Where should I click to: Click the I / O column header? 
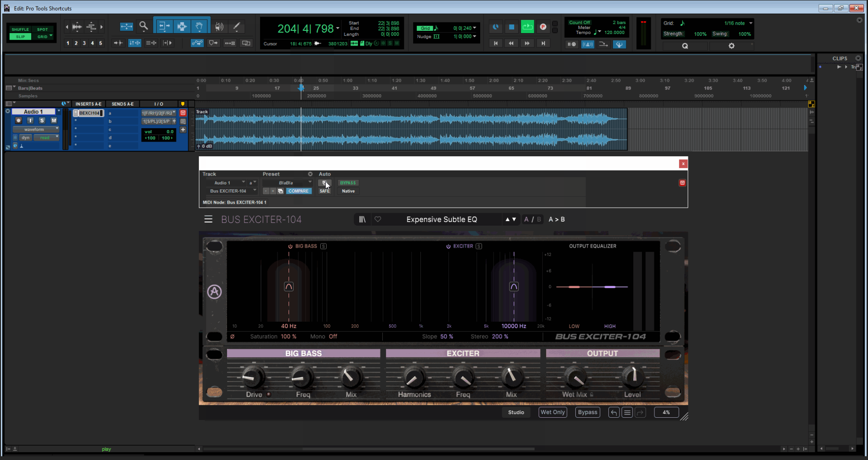click(159, 104)
